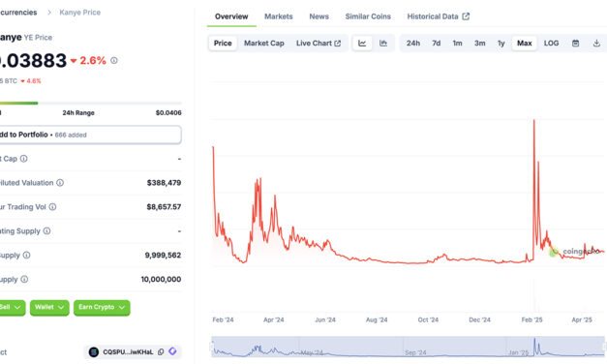Expand the Sell dropdown button
The image size is (607, 364).
click(12, 308)
